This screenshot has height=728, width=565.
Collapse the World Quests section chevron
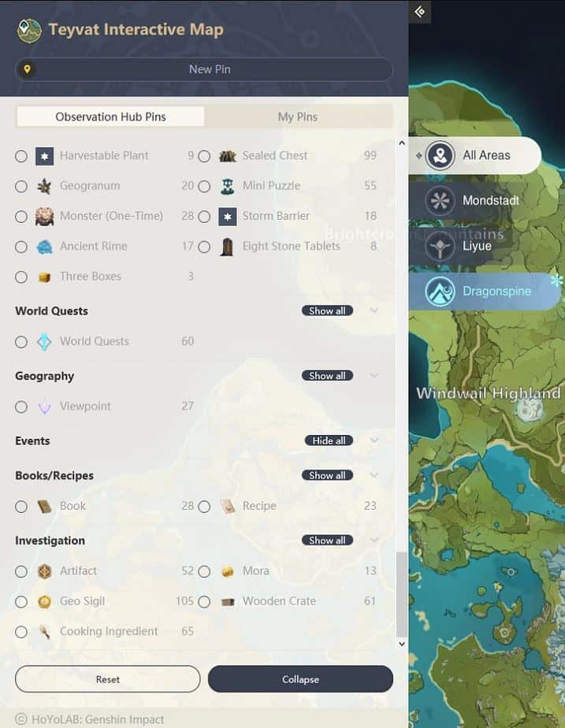click(374, 310)
